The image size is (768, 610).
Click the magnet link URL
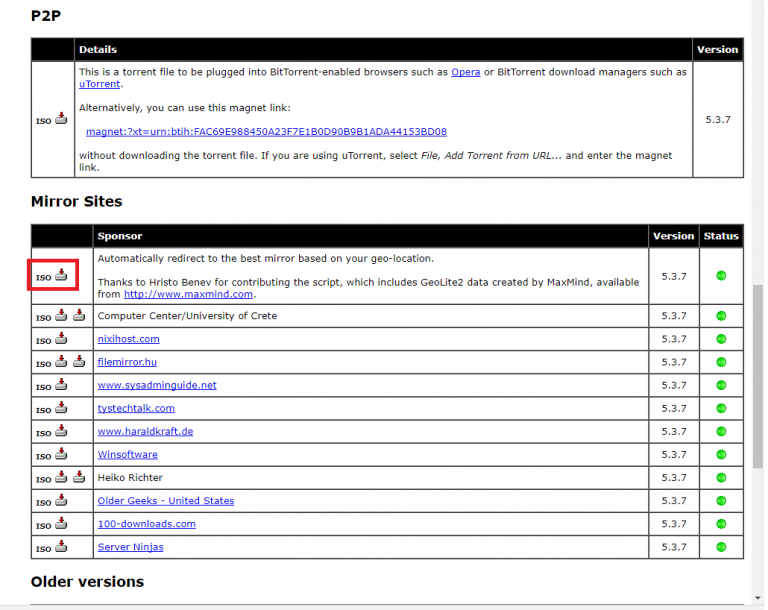tap(266, 131)
